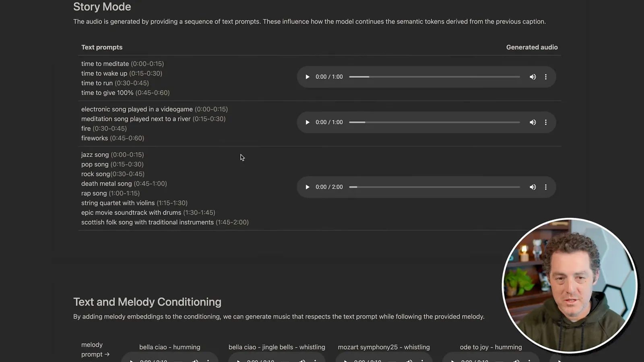Viewport: 644px width, 362px height.
Task: Click the presenter webcam video circle
Action: point(570,286)
